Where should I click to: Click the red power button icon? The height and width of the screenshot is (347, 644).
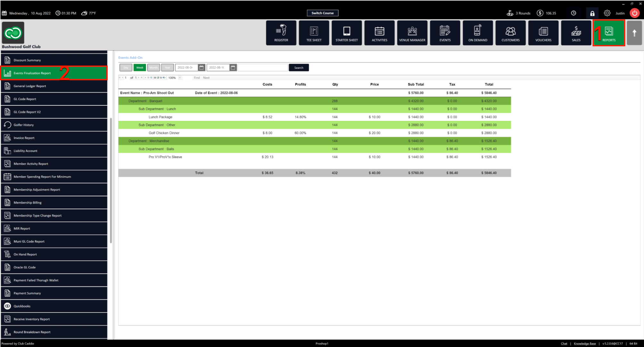pyautogui.click(x=634, y=13)
